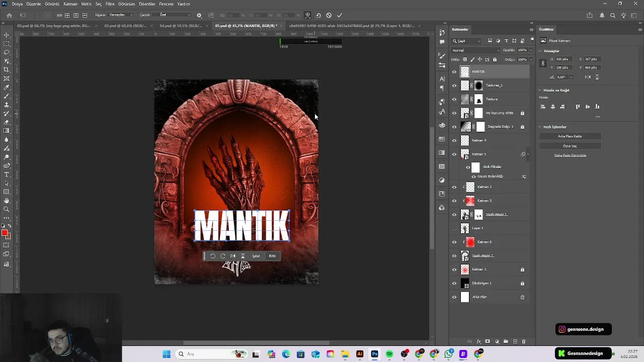Viewport: 644px width, 362px height.
Task: Rotate 90 degrees clockwise in floating bar
Action: point(223,256)
